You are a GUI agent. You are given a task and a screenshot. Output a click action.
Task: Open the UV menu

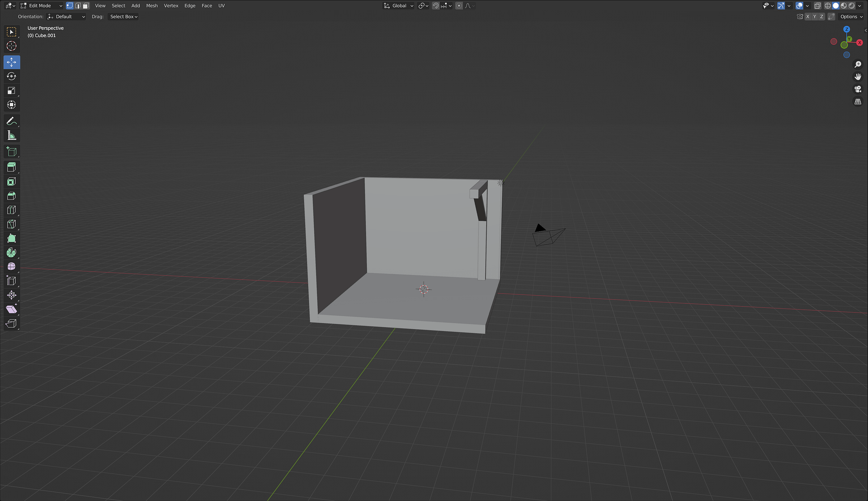[222, 6]
